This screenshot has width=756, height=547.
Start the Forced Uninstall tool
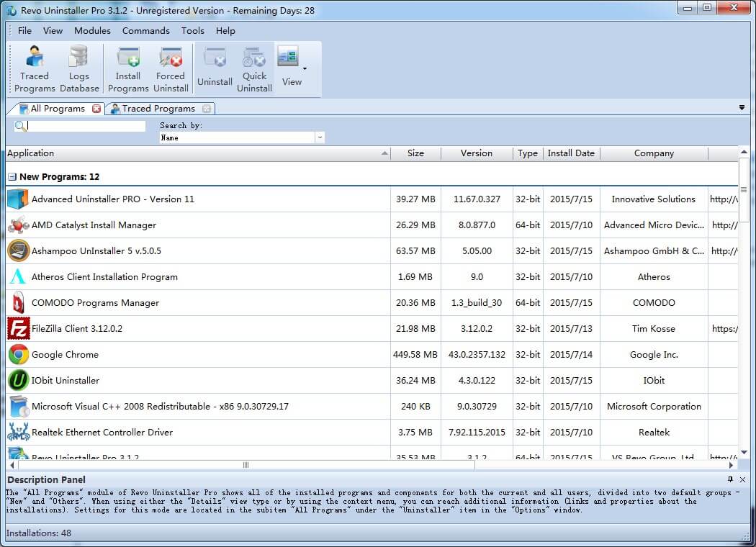[171, 69]
